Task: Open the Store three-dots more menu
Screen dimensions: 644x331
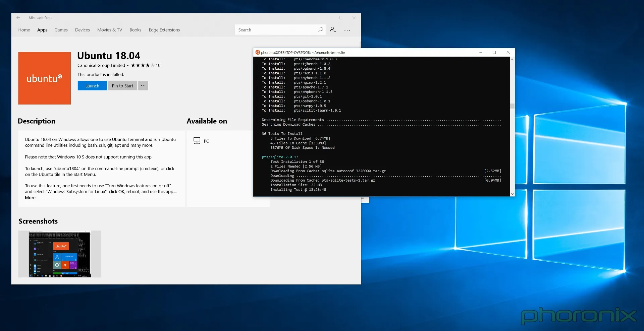Action: tap(347, 30)
